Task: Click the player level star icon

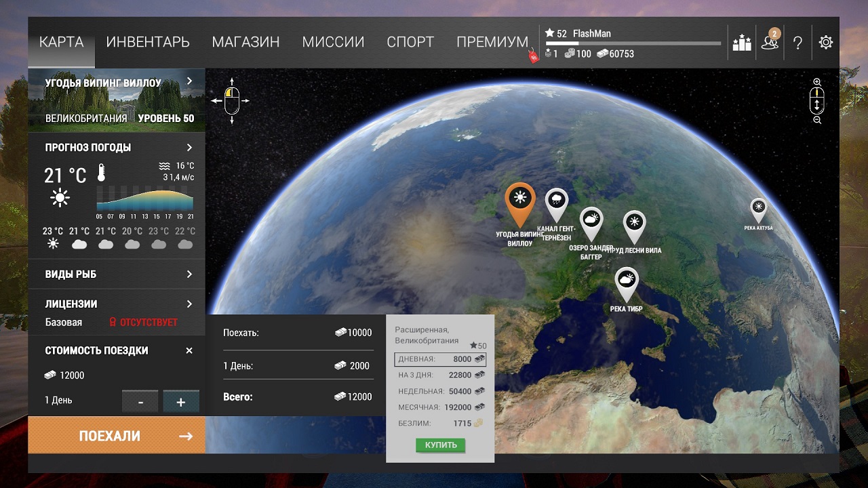Action: click(x=549, y=33)
